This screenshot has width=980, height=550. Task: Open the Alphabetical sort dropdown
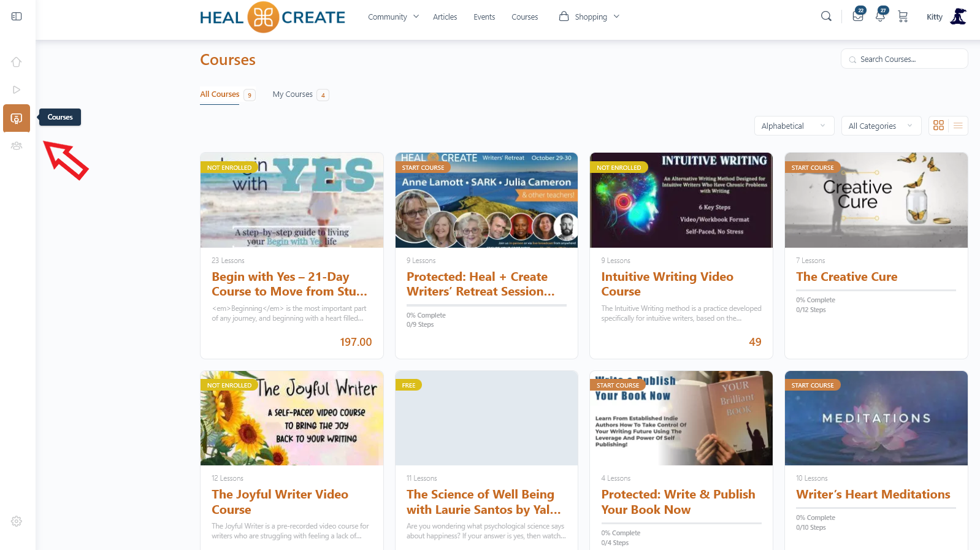tap(794, 126)
